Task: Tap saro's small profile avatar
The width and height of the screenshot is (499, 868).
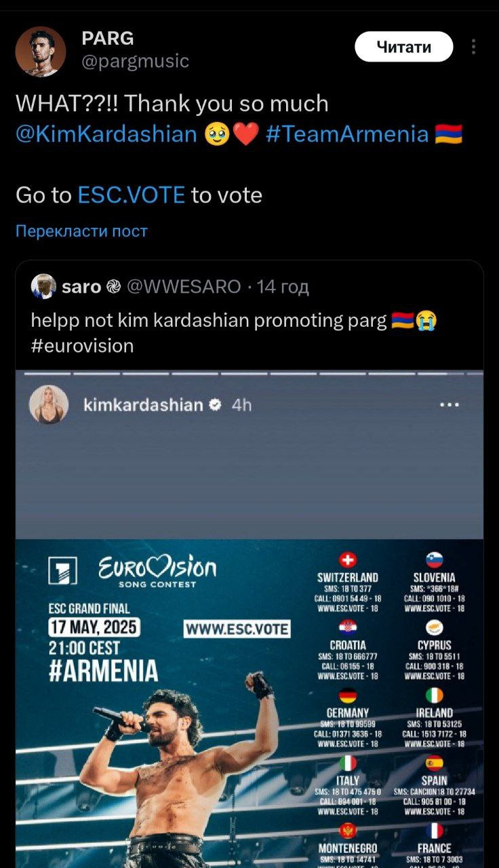Action: point(43,286)
